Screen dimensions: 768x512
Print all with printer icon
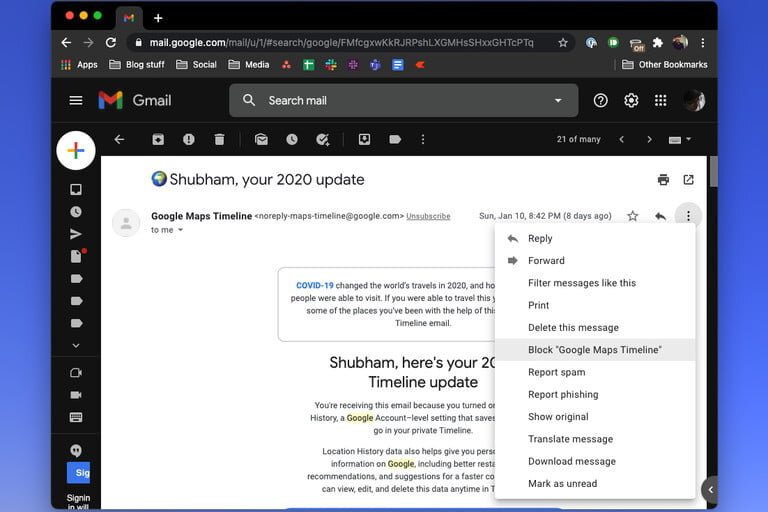663,180
